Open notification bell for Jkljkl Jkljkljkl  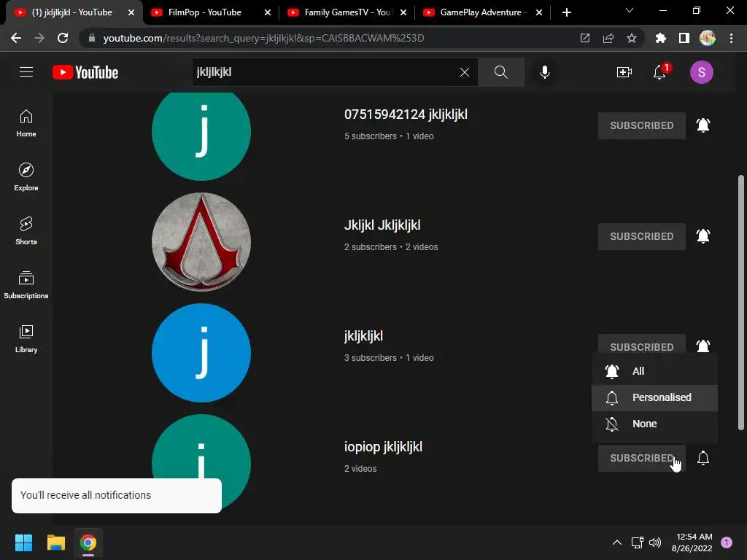click(x=703, y=236)
